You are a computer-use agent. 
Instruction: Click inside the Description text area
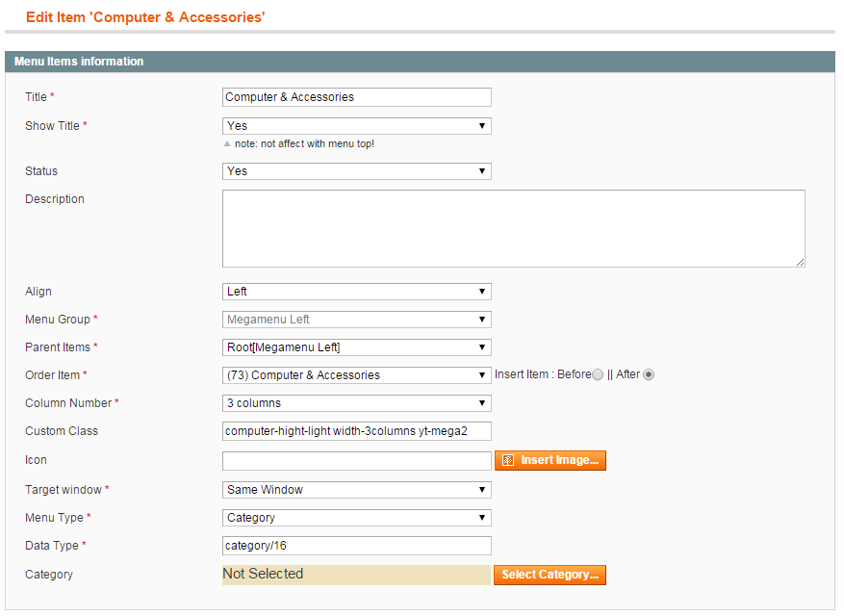(x=514, y=228)
